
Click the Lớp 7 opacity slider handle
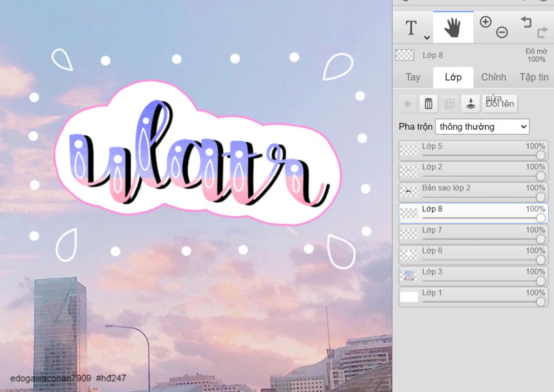[540, 239]
